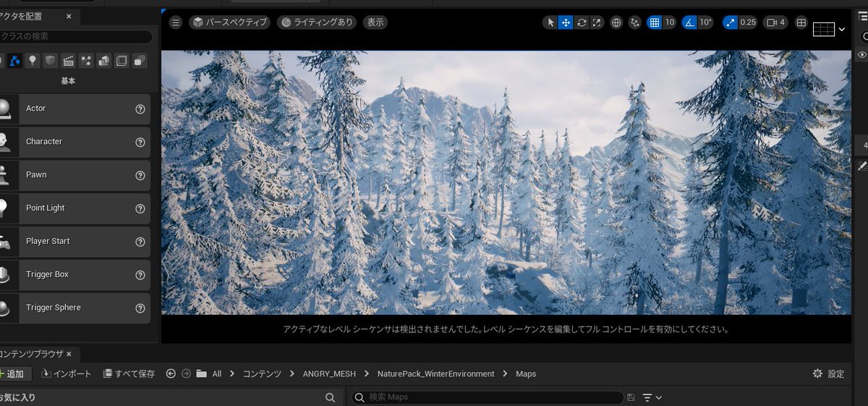Click the コンテンツ breadcrumb
The image size is (868, 406).
[x=262, y=374]
